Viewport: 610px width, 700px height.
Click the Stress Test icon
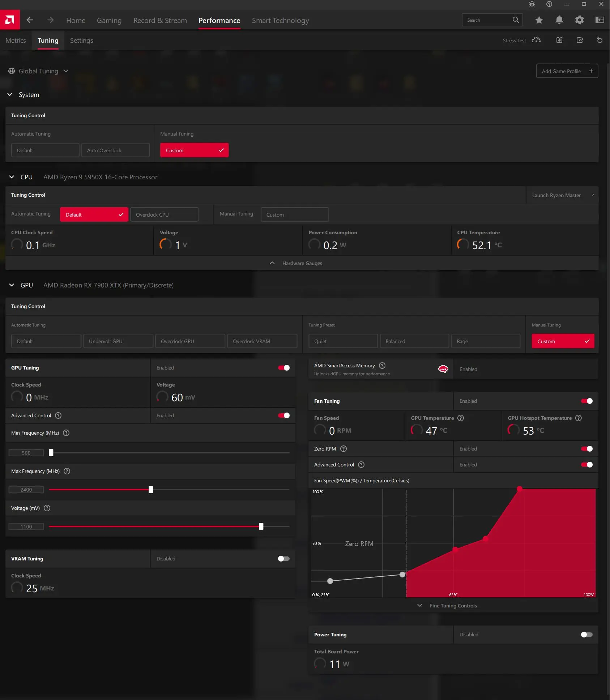click(536, 40)
